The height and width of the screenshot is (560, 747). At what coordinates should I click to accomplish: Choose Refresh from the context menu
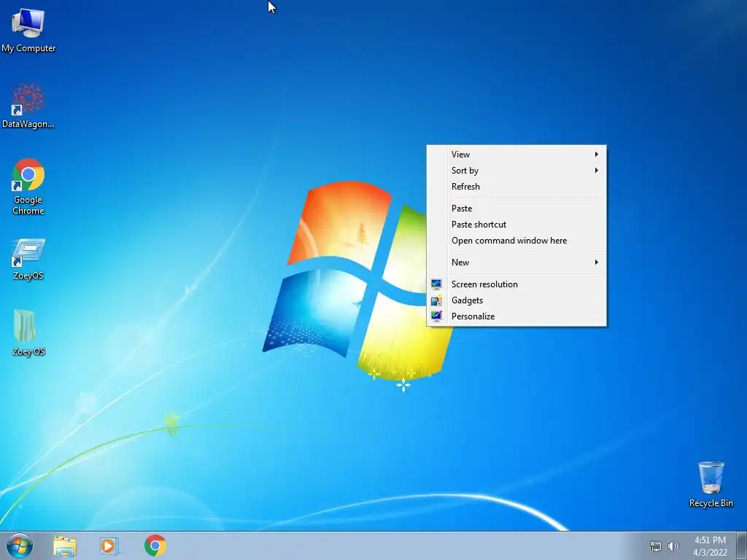[516, 187]
